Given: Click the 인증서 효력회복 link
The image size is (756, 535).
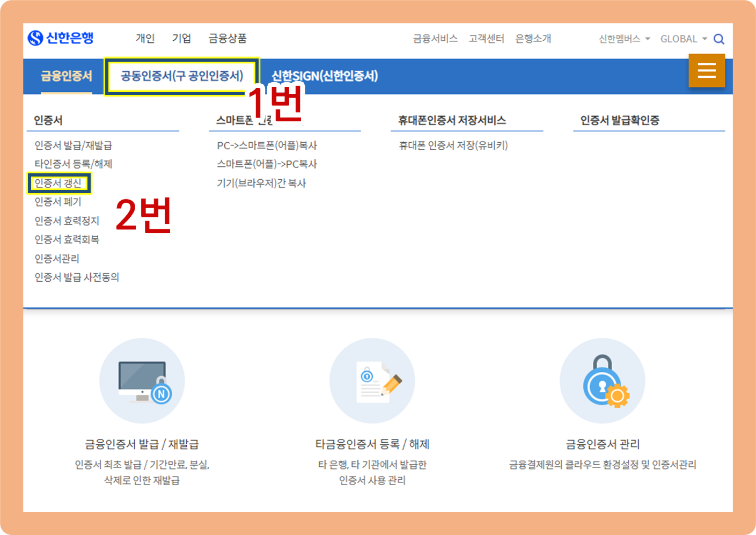Looking at the screenshot, I should [67, 239].
